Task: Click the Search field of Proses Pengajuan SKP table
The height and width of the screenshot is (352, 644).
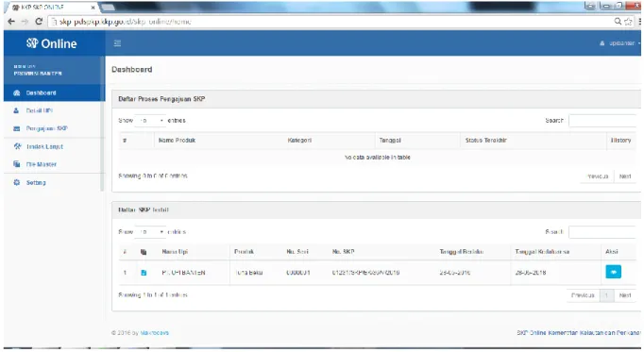Action: (x=602, y=120)
